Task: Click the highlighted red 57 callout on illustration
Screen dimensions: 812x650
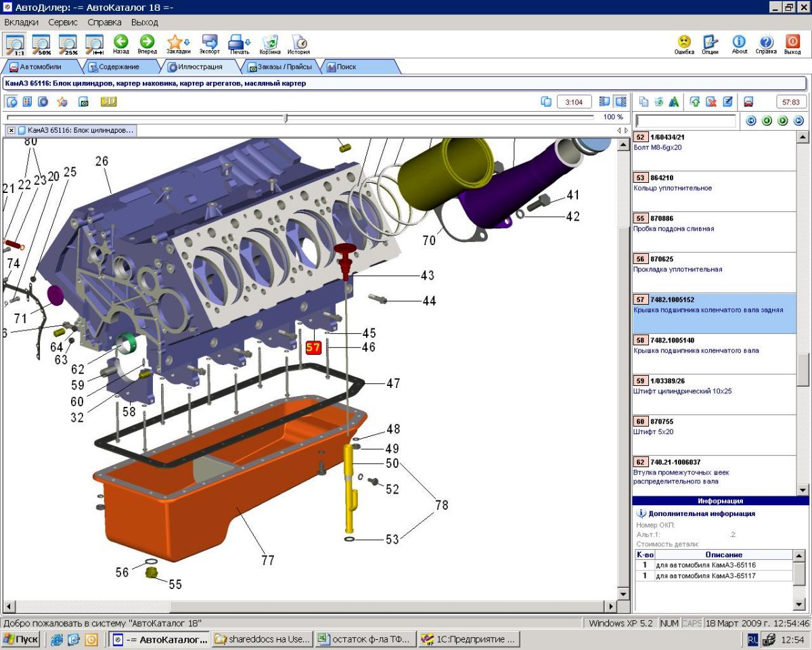Action: coord(313,347)
